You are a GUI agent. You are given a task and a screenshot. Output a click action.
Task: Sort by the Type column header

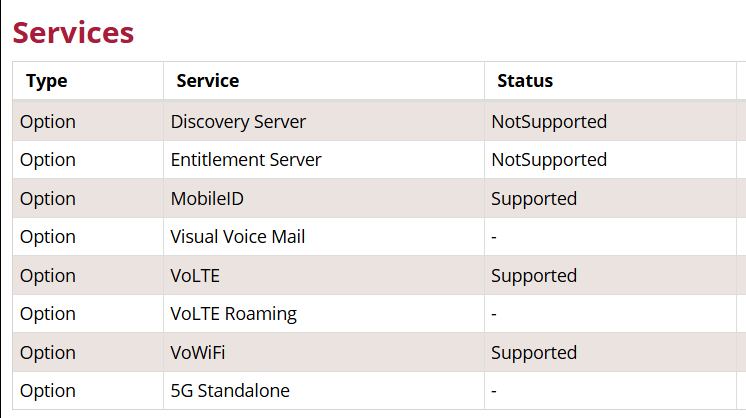click(46, 81)
